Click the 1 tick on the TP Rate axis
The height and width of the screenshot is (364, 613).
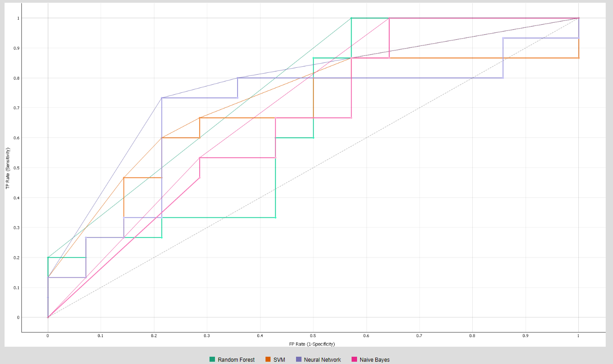(19, 18)
